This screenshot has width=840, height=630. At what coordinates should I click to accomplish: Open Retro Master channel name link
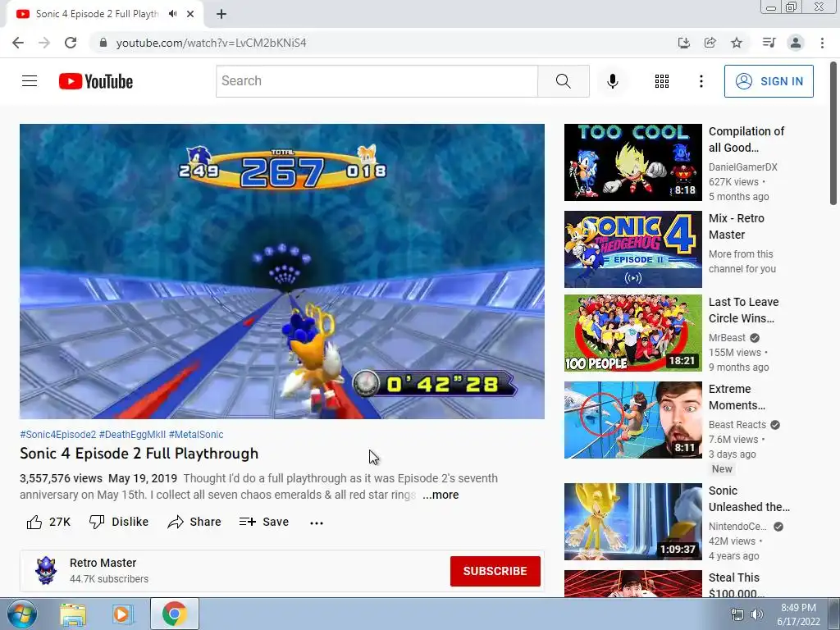[x=103, y=563]
